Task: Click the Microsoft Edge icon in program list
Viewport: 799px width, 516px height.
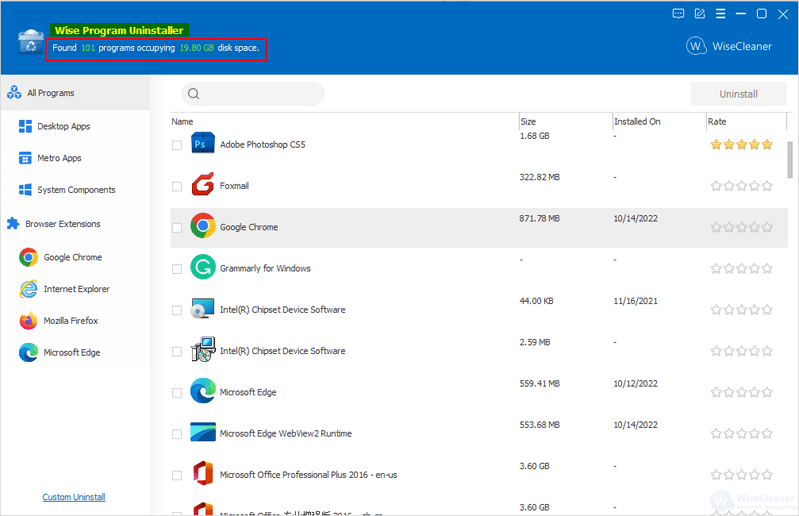Action: [203, 391]
